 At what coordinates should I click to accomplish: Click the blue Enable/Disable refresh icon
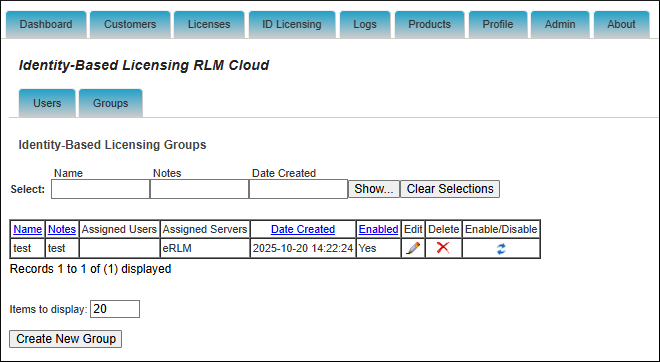coord(501,249)
